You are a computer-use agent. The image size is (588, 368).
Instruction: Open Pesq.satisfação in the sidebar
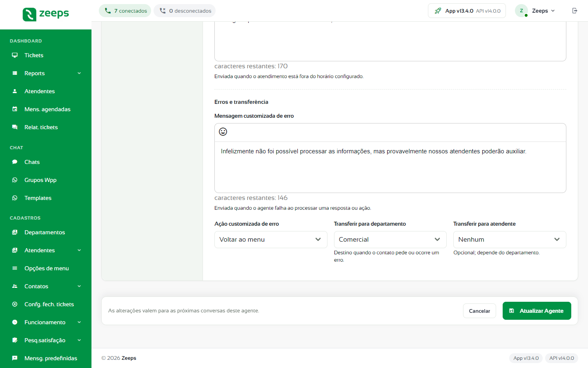pyautogui.click(x=46, y=340)
